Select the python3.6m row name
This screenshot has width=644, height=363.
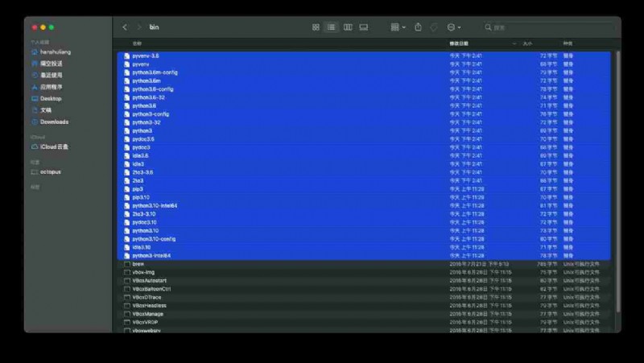point(147,81)
